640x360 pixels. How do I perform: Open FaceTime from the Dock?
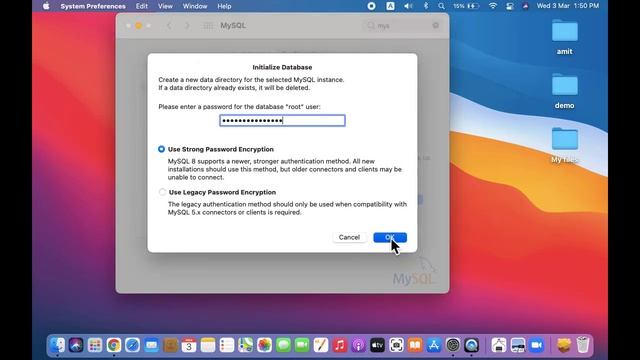tap(302, 345)
